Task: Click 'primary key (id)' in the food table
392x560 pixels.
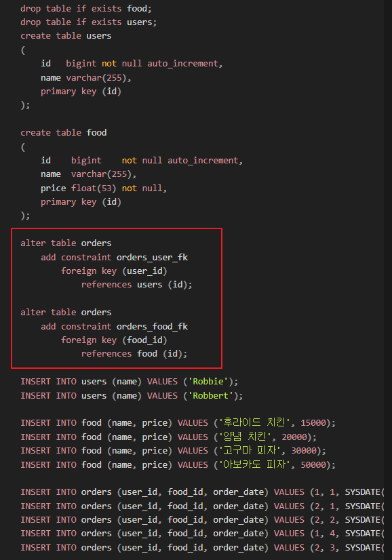Action: tap(81, 202)
